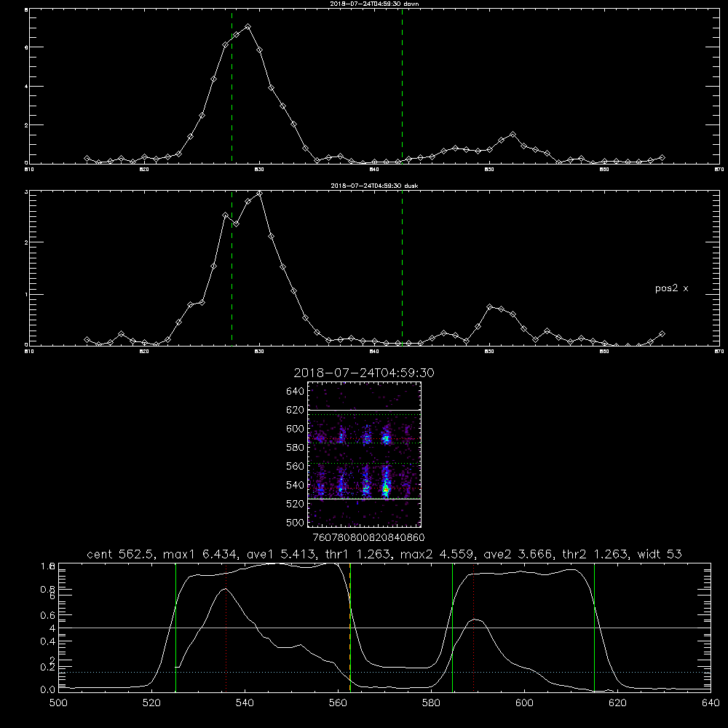Select the 'cent 562.5' value in stats line

coord(121,554)
